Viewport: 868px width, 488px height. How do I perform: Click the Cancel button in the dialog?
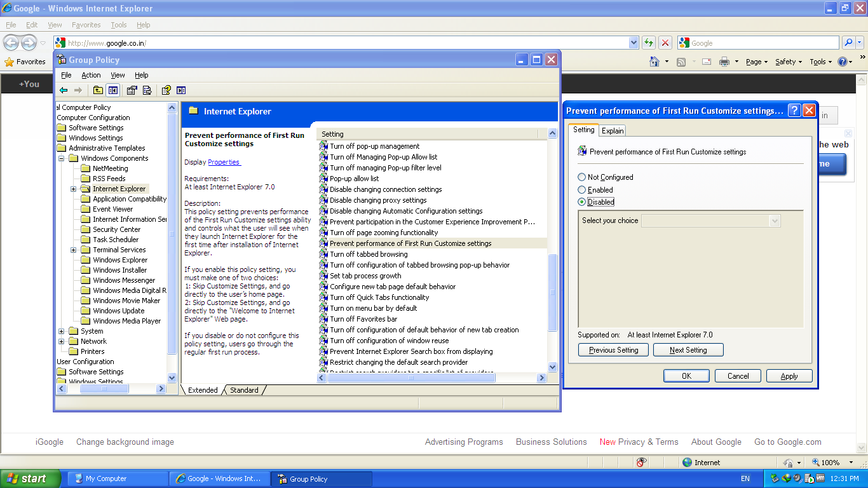pyautogui.click(x=738, y=376)
